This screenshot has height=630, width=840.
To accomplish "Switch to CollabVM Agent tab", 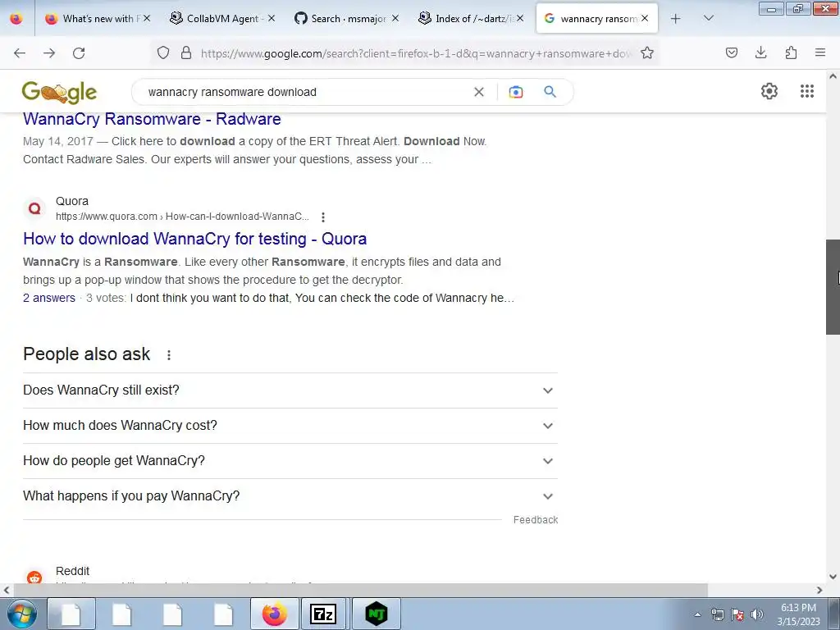I will coord(221,18).
